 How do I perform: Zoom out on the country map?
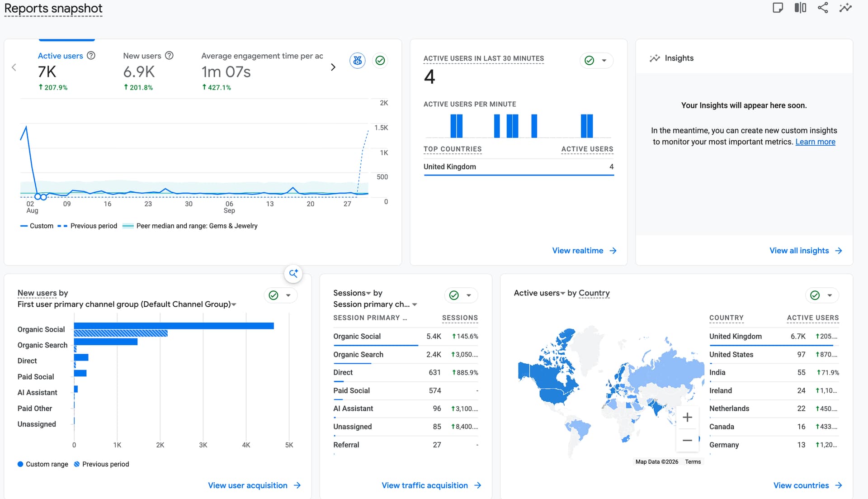pos(687,440)
